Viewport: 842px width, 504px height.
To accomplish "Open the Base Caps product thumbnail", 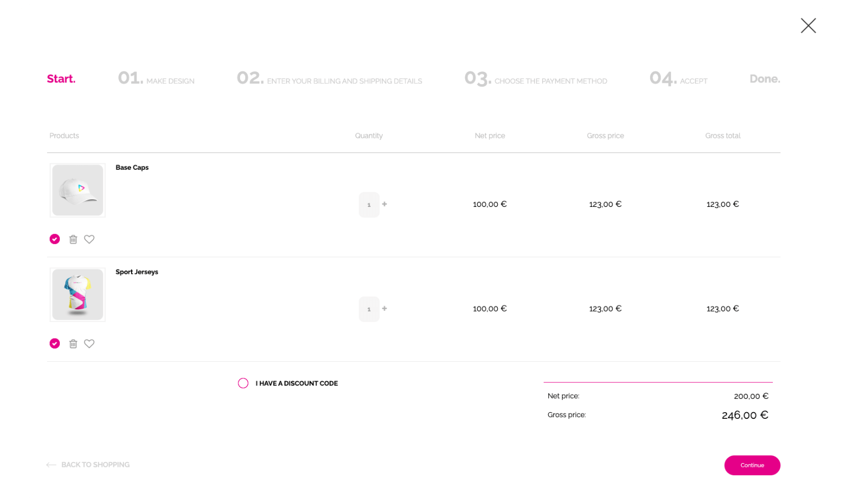I will pyautogui.click(x=77, y=190).
